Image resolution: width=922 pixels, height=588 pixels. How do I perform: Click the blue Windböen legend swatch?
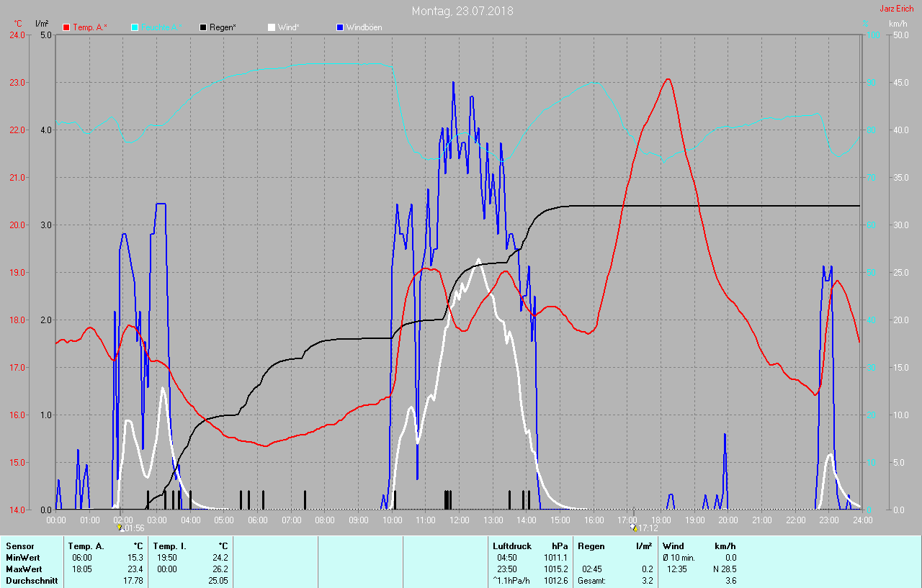click(340, 27)
